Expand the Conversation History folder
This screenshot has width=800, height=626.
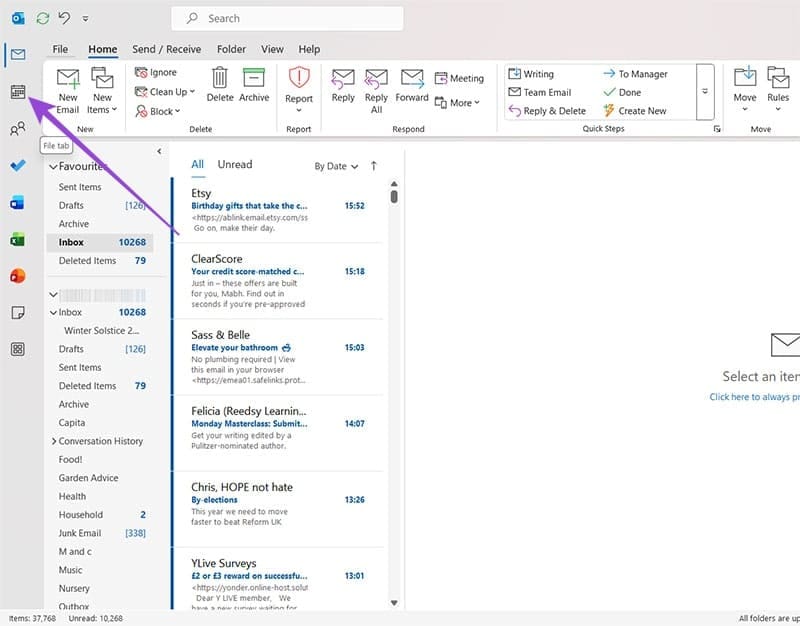54,441
